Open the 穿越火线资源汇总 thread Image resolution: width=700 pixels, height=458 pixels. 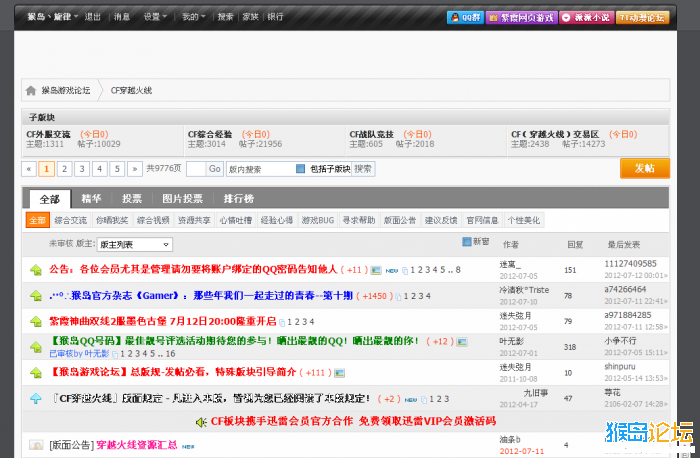pos(137,445)
